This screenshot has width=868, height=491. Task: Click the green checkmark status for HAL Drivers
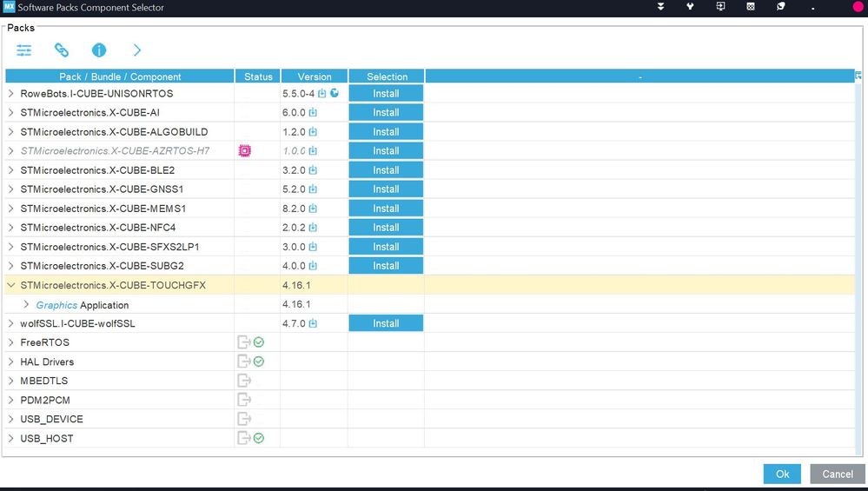click(x=259, y=362)
